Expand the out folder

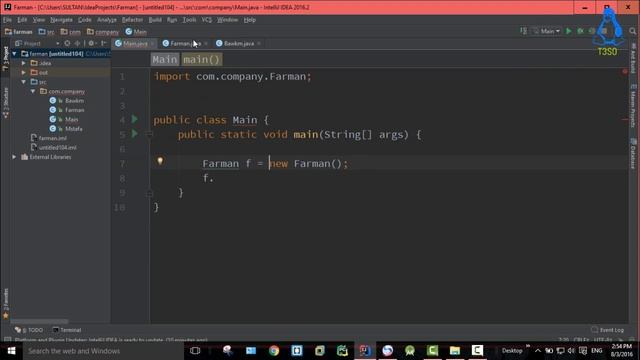click(24, 73)
